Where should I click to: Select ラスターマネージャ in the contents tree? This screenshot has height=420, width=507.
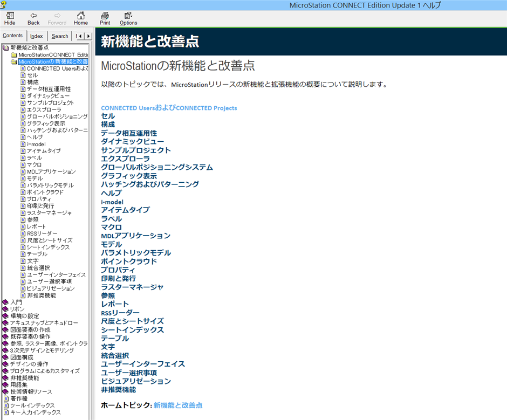(50, 213)
